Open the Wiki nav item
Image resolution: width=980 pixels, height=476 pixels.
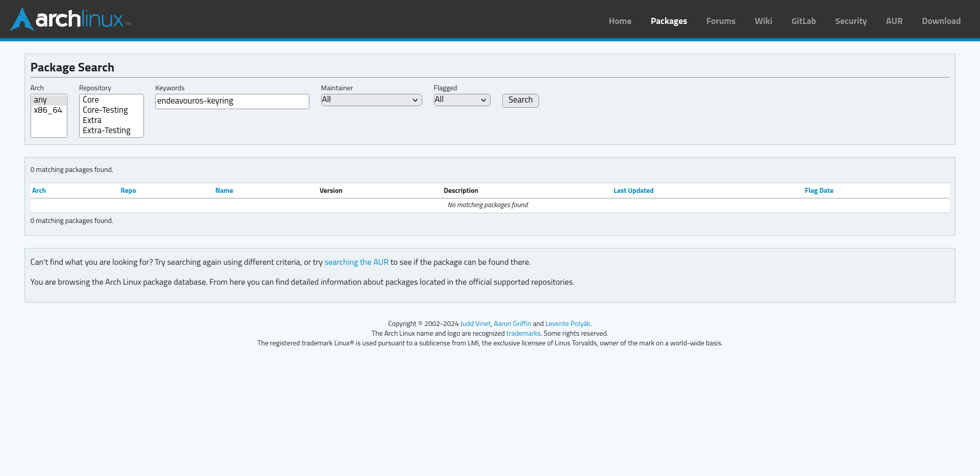coord(763,21)
